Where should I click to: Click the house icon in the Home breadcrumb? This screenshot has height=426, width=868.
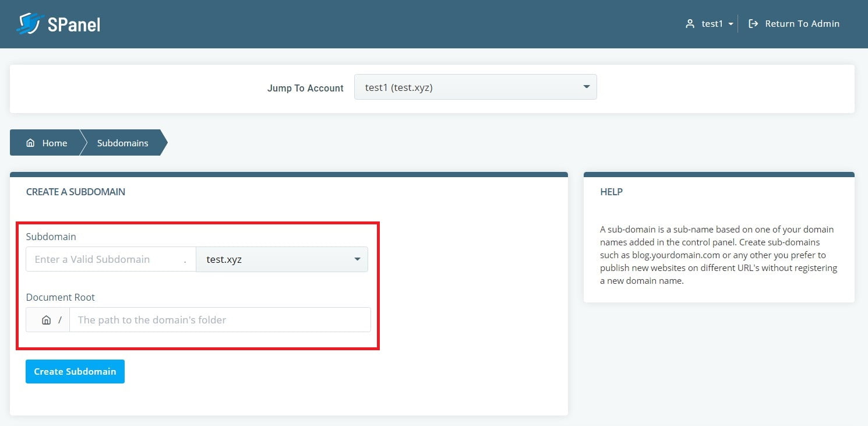pyautogui.click(x=30, y=142)
